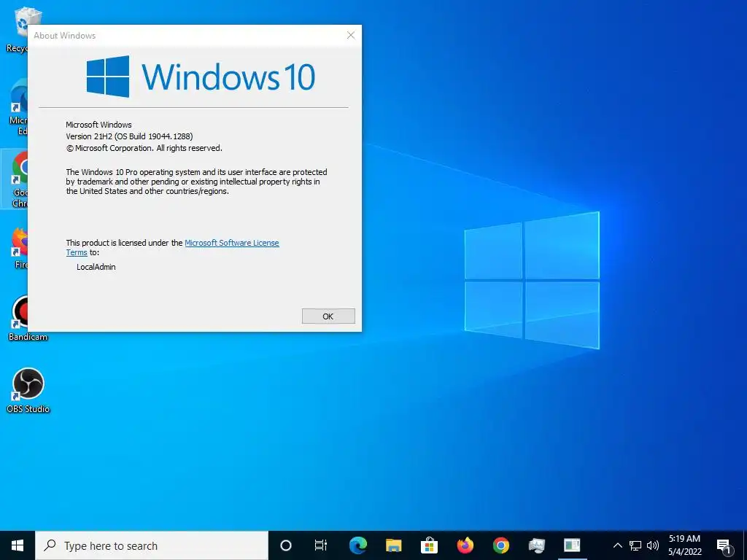
Task: Open the clock showing 5:19 AM
Action: (684, 545)
